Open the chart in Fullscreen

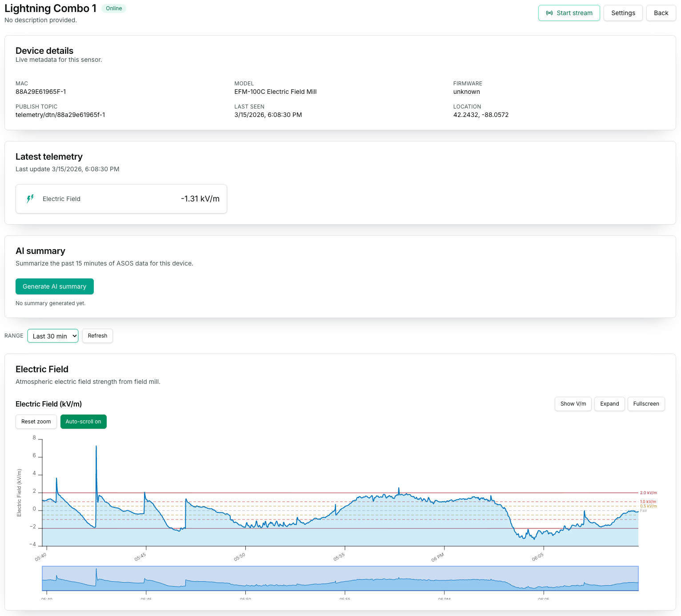(x=646, y=404)
